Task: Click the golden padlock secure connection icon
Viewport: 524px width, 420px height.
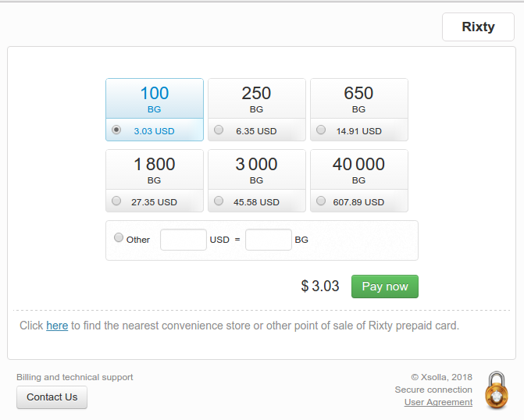Action: click(497, 390)
